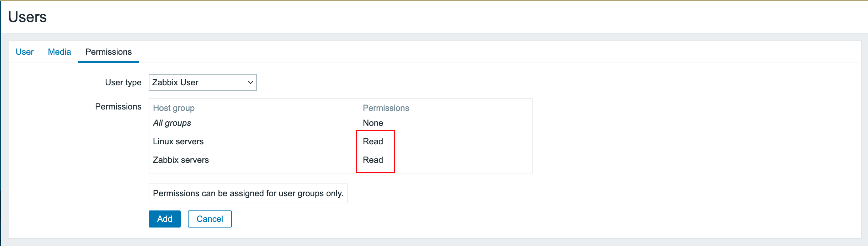
Task: Select the Zabbix servers host group row
Action: pos(181,160)
